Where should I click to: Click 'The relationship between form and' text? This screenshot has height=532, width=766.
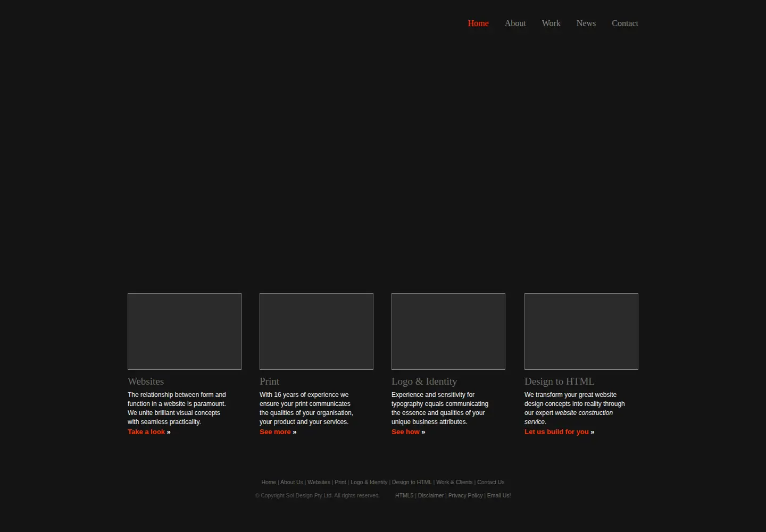tap(177, 395)
